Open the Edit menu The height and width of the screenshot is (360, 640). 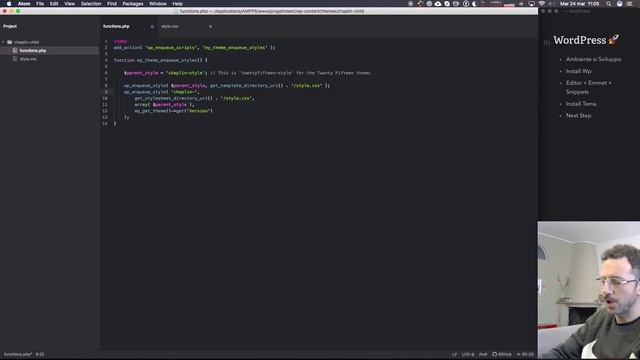tap(54, 4)
